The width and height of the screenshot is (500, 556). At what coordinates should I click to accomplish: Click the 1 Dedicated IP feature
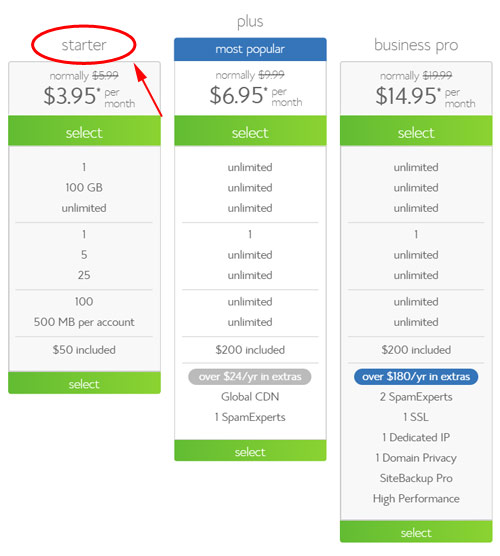(x=416, y=438)
